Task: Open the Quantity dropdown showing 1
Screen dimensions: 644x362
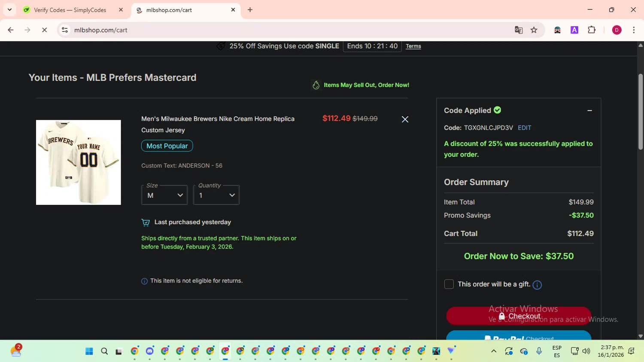Action: click(x=216, y=195)
